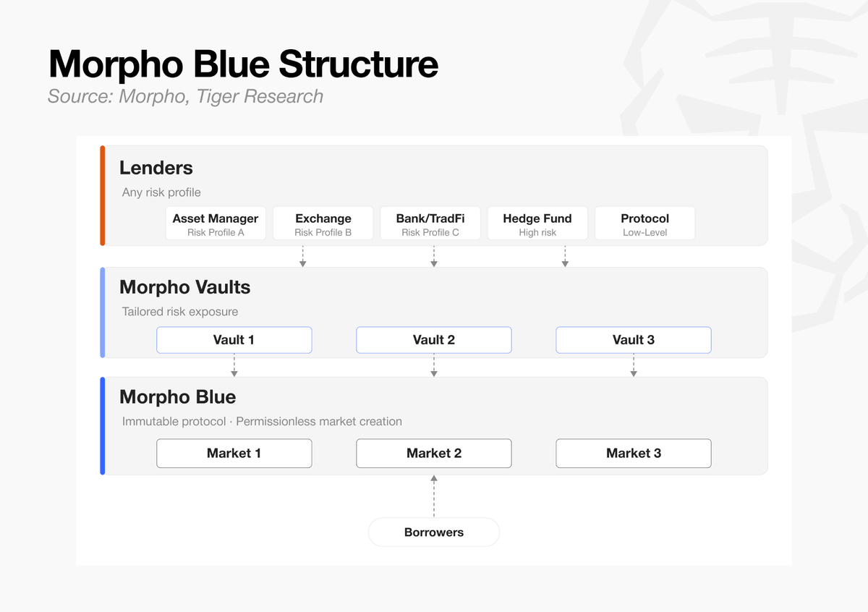Select the Market 2 box

coord(434,454)
